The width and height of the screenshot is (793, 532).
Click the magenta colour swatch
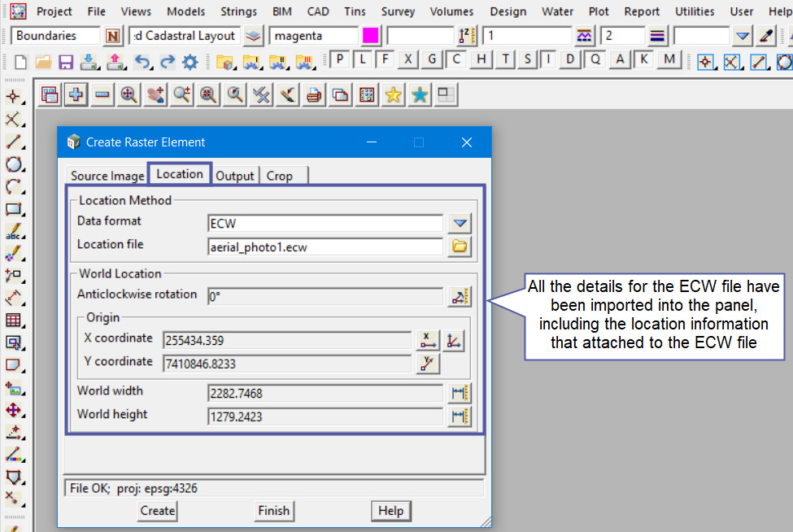coord(371,36)
